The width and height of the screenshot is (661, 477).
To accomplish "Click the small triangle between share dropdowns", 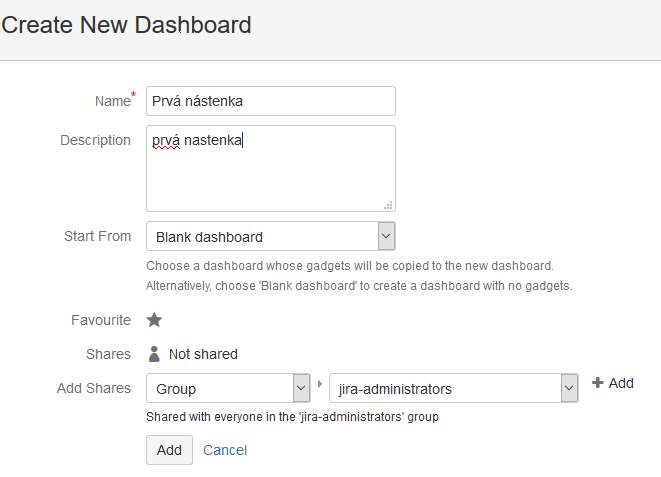I will [320, 384].
